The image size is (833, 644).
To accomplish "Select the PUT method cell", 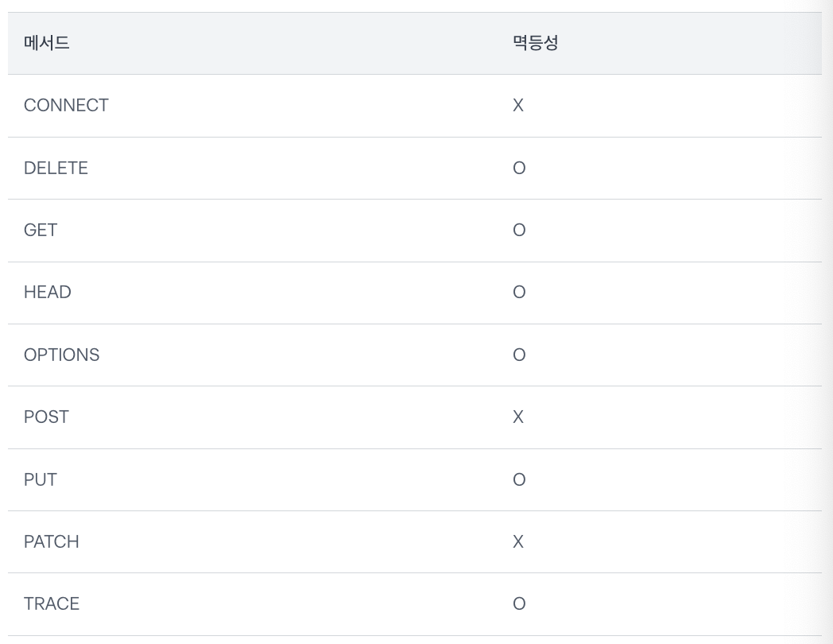I will pyautogui.click(x=41, y=479).
